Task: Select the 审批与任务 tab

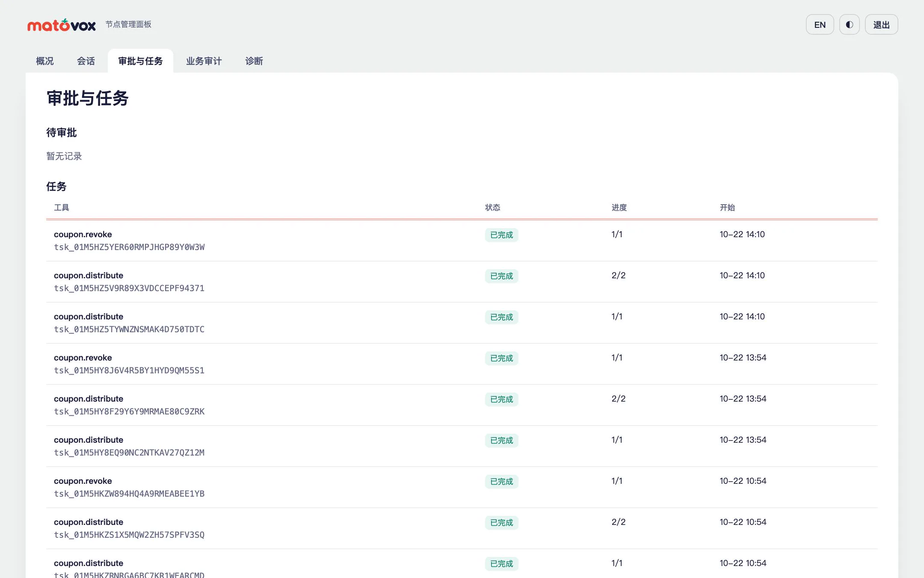Action: 140,61
